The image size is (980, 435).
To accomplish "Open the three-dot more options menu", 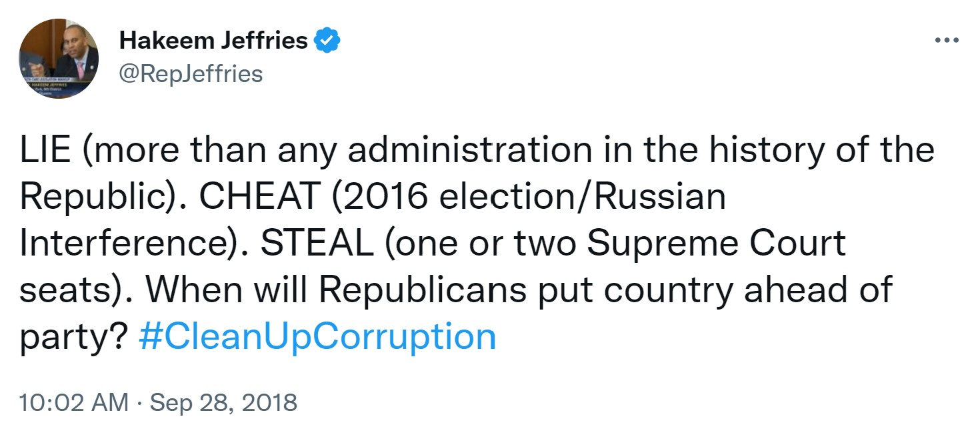I will click(x=946, y=41).
